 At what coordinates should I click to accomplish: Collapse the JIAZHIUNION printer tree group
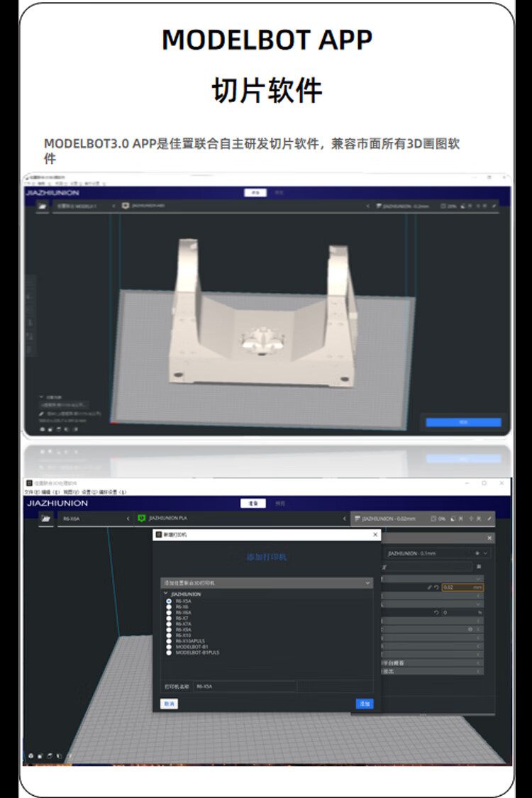[165, 594]
